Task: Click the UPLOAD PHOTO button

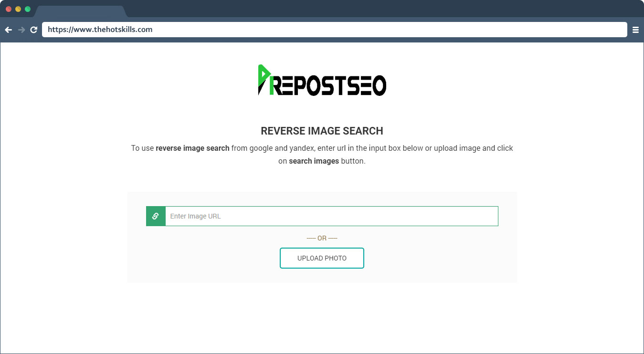Action: [322, 258]
